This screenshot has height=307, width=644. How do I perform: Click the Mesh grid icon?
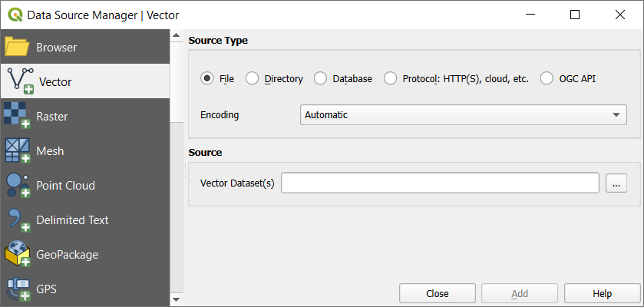(x=17, y=150)
